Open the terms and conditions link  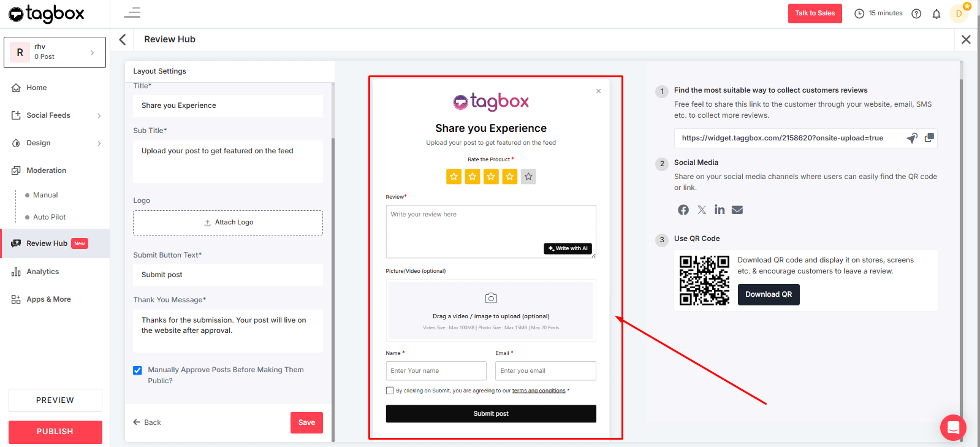539,391
